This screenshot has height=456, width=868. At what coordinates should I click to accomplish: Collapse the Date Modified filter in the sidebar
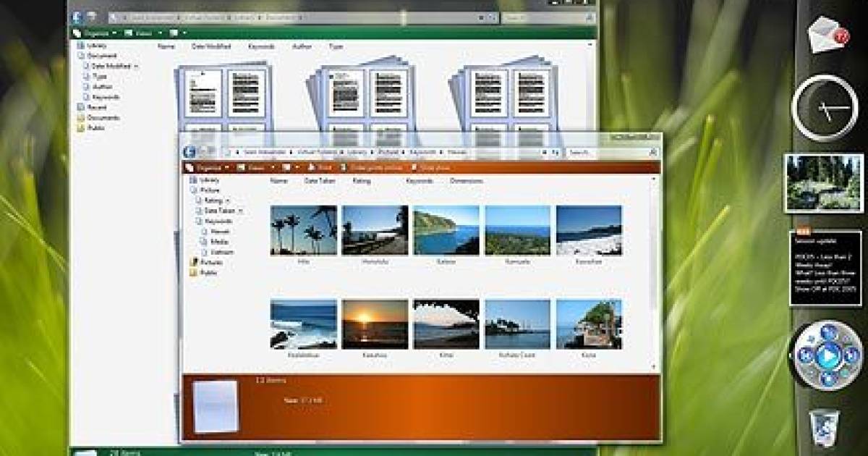click(x=135, y=66)
